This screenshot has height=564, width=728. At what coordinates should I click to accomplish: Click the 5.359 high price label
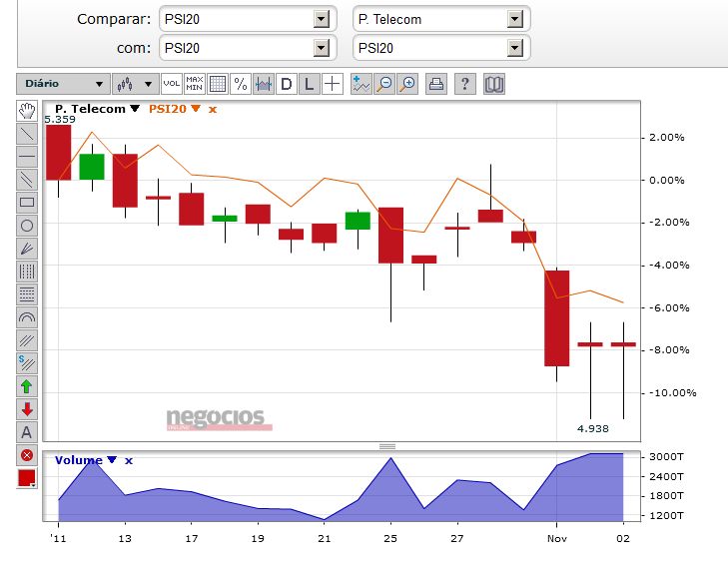coord(60,120)
